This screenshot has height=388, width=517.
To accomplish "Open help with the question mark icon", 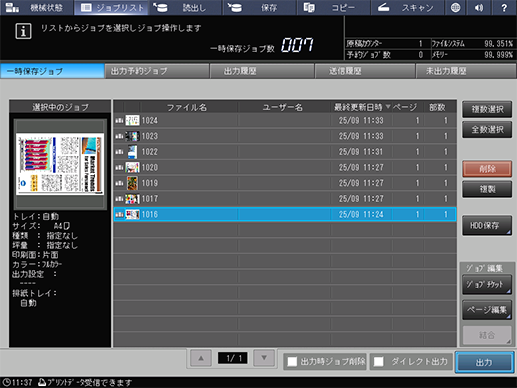I will [504, 8].
